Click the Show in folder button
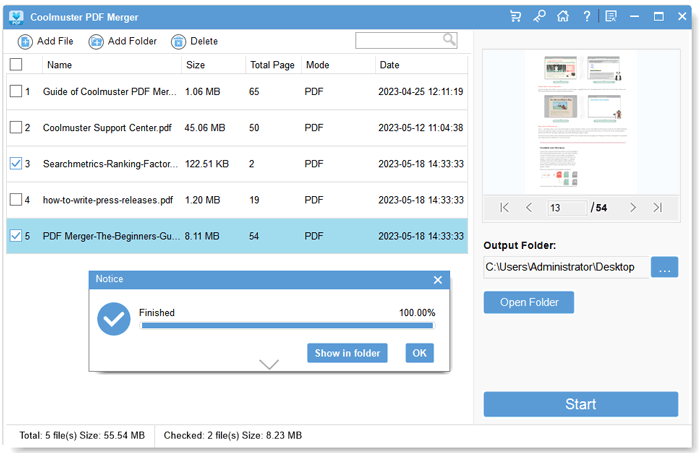This screenshot has width=700, height=453. (347, 353)
